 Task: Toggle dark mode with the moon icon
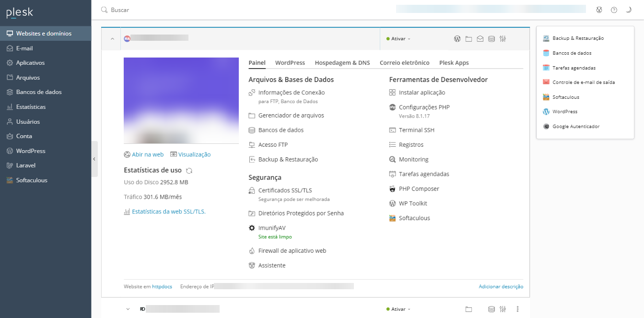click(x=628, y=10)
